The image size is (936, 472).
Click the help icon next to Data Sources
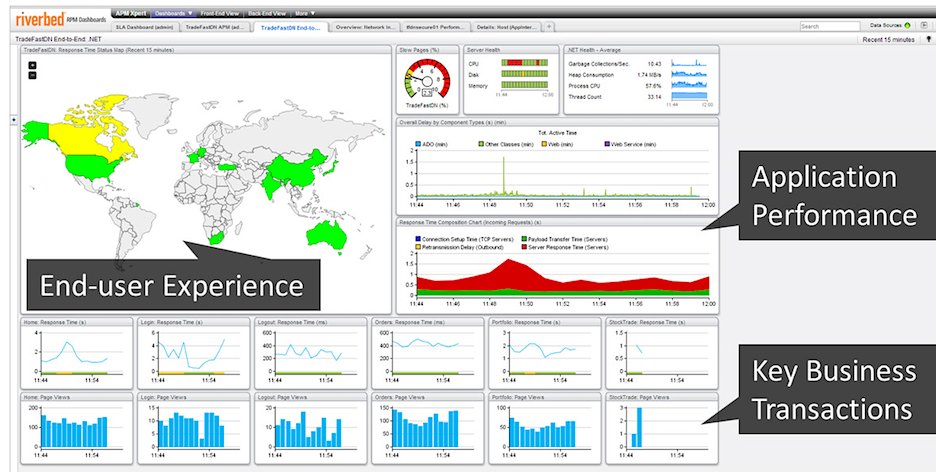(x=923, y=25)
